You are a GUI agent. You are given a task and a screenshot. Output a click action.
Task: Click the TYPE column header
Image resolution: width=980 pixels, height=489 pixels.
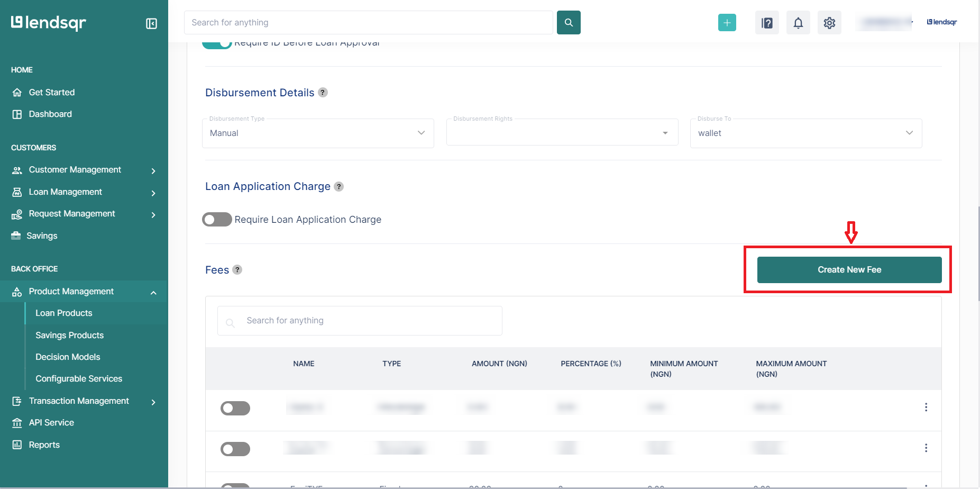(391, 364)
